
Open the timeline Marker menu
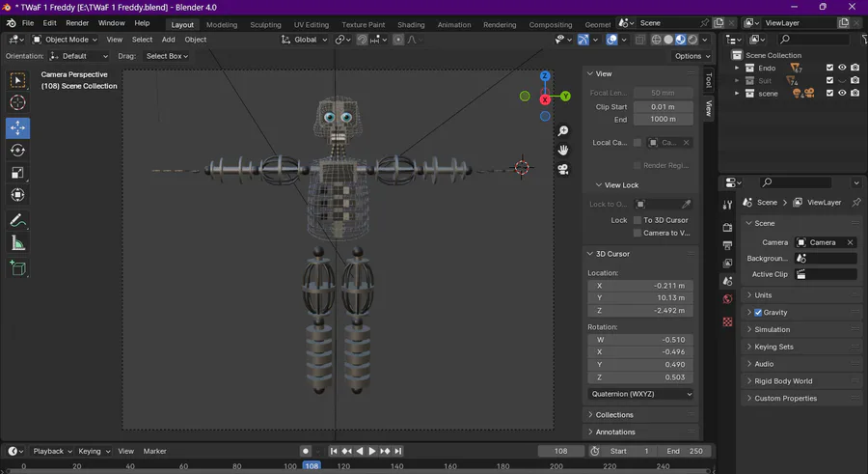click(155, 451)
